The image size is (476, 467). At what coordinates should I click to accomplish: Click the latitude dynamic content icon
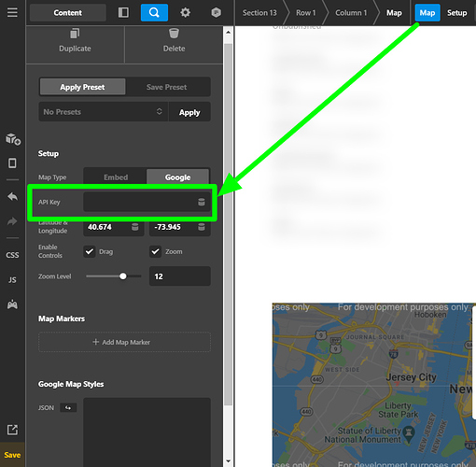tap(135, 227)
